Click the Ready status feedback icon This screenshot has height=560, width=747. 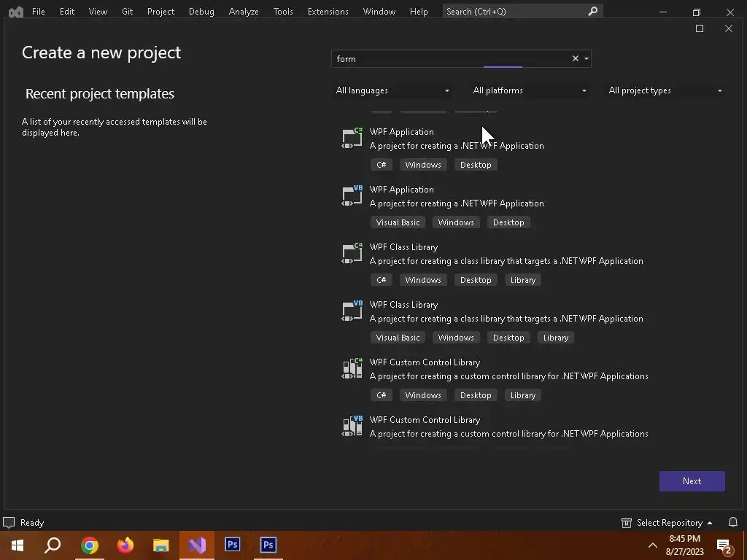tap(9, 523)
